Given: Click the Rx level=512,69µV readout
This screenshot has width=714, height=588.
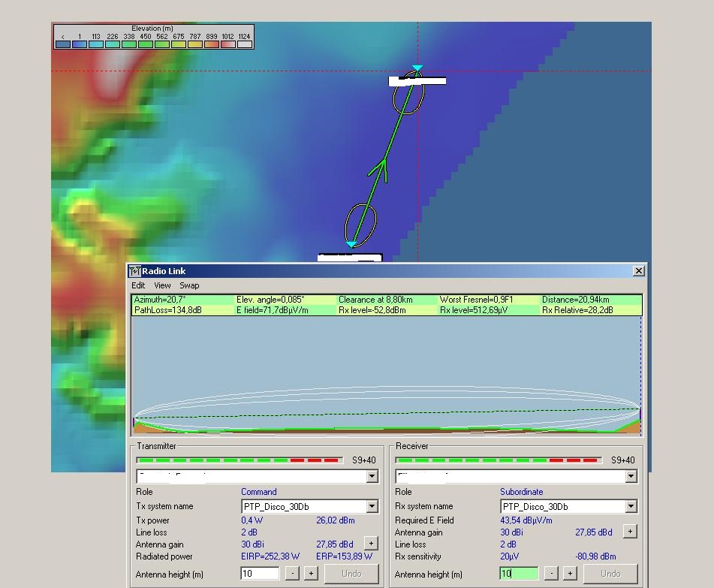Looking at the screenshot, I should pos(473,310).
